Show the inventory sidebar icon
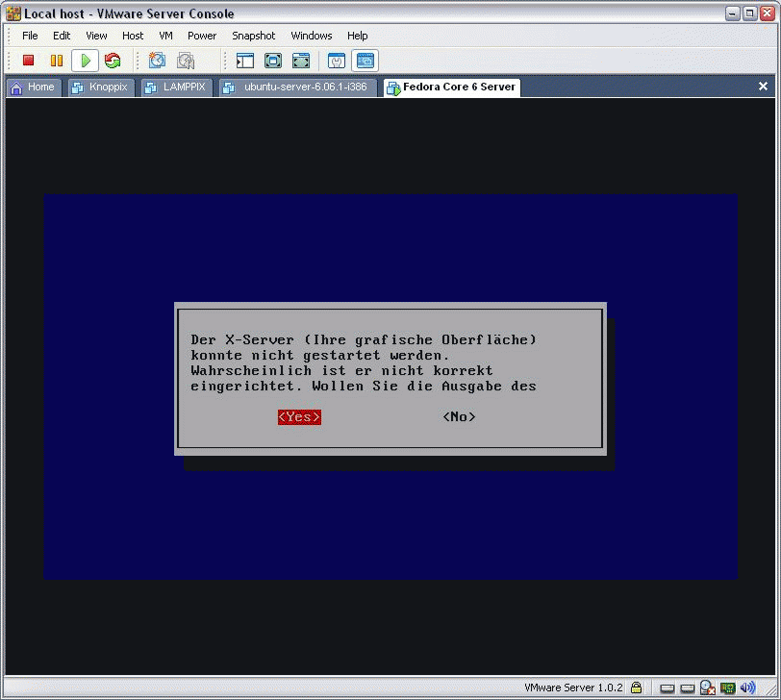This screenshot has height=700, width=781. click(245, 61)
